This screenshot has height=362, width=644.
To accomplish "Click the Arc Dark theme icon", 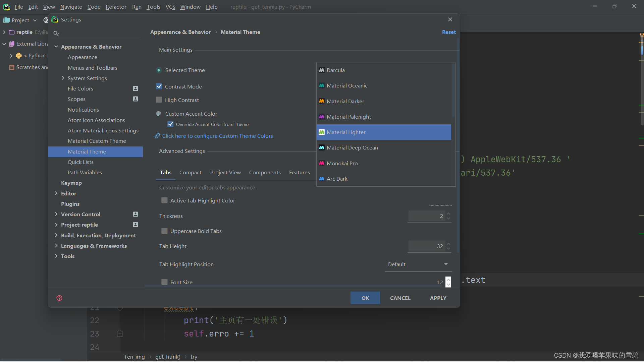I will pos(321,179).
